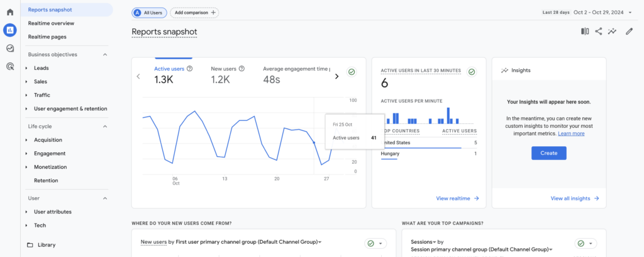
Task: Click the All Users 'A' badge
Action: pyautogui.click(x=138, y=13)
